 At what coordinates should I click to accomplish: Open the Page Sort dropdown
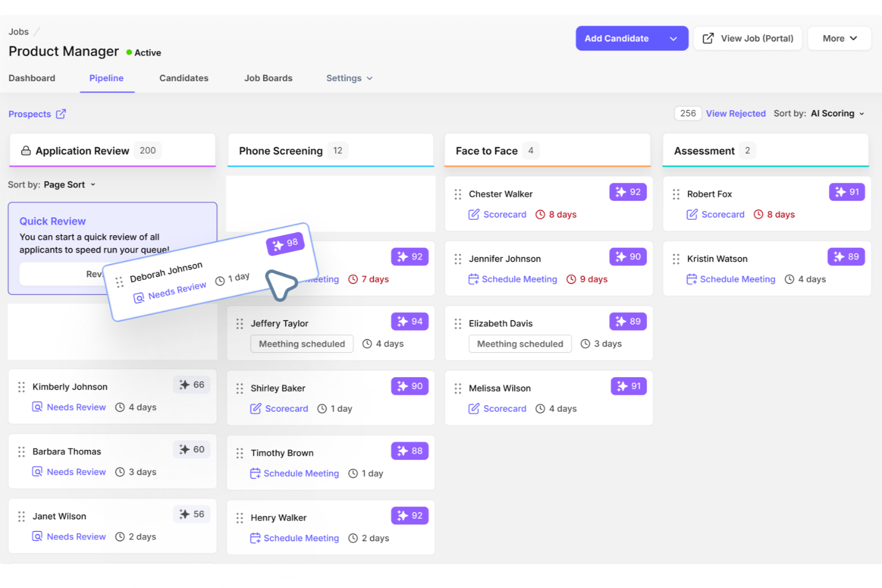click(x=69, y=185)
